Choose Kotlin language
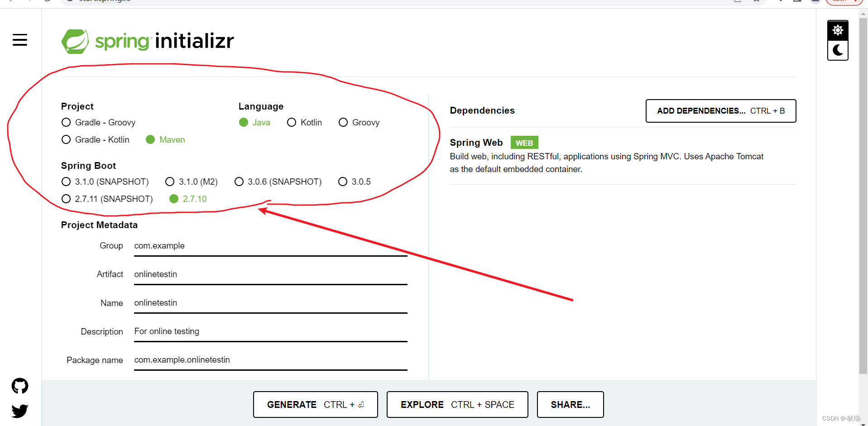The height and width of the screenshot is (426, 868). coord(304,123)
